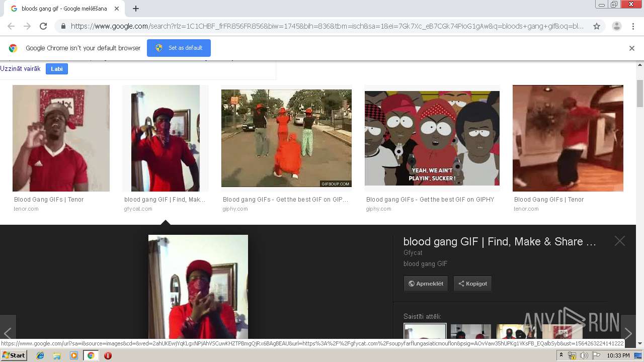The width and height of the screenshot is (644, 362).
Task: Open media player taskbar icon
Action: click(x=74, y=355)
